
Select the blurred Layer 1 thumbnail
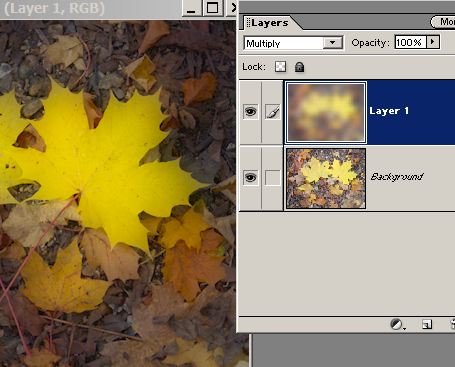pyautogui.click(x=326, y=112)
